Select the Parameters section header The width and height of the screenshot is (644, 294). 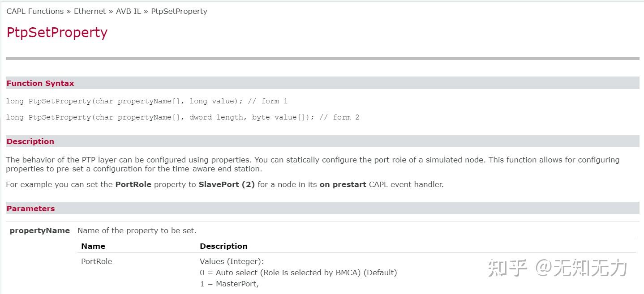click(x=30, y=209)
